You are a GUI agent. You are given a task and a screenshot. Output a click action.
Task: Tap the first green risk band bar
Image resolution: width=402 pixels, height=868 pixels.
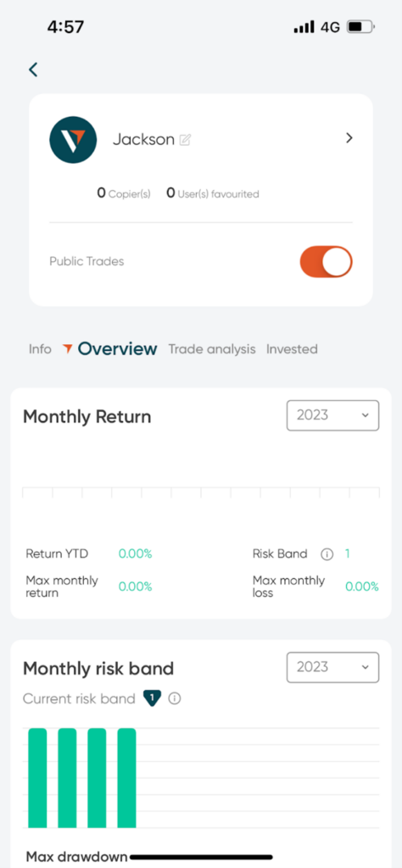tap(37, 778)
